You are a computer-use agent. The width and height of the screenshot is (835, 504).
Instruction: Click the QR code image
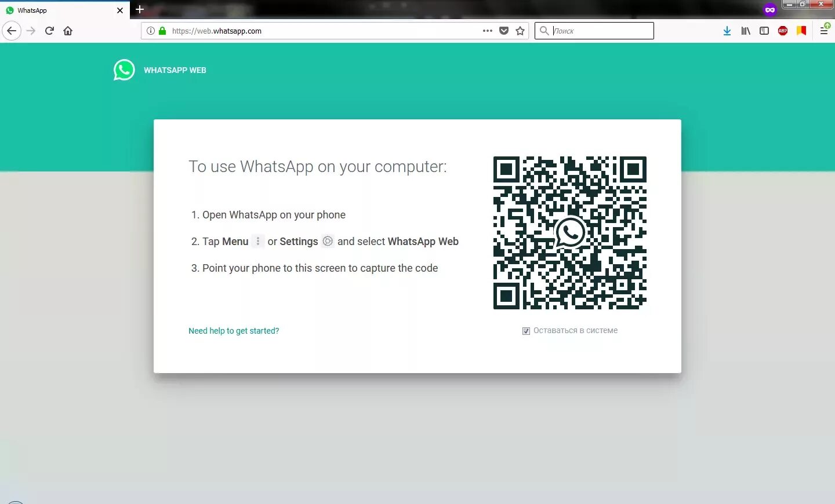570,233
